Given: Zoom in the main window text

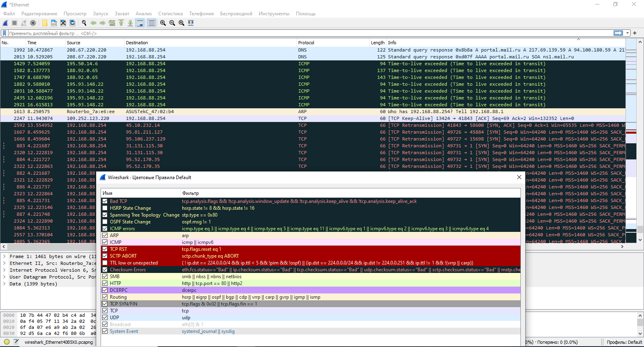Looking at the screenshot, I should (x=163, y=23).
